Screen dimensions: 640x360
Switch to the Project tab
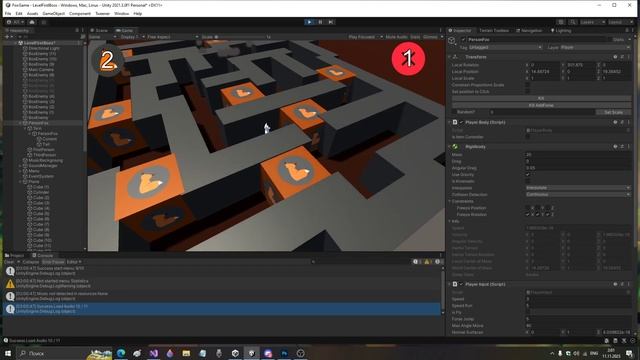(x=15, y=256)
